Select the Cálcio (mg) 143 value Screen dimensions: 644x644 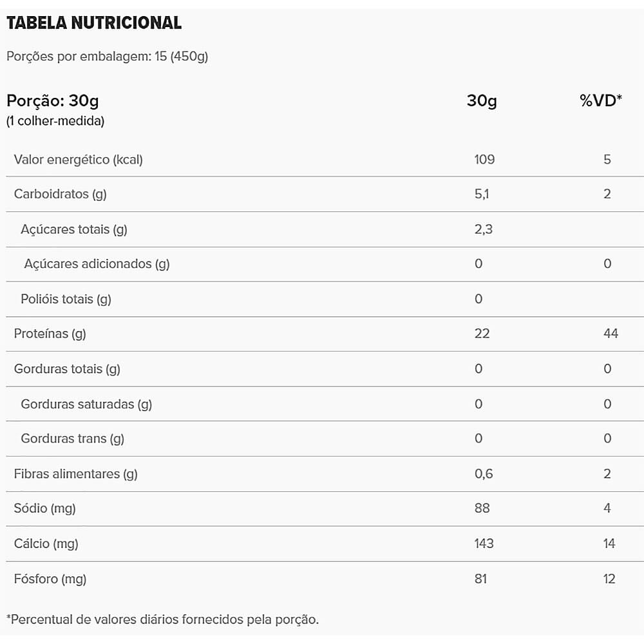484,544
